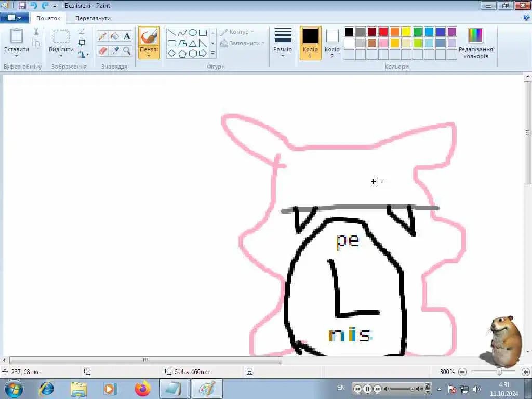Select the Magnifier tool
The image size is (532, 399).
click(127, 51)
